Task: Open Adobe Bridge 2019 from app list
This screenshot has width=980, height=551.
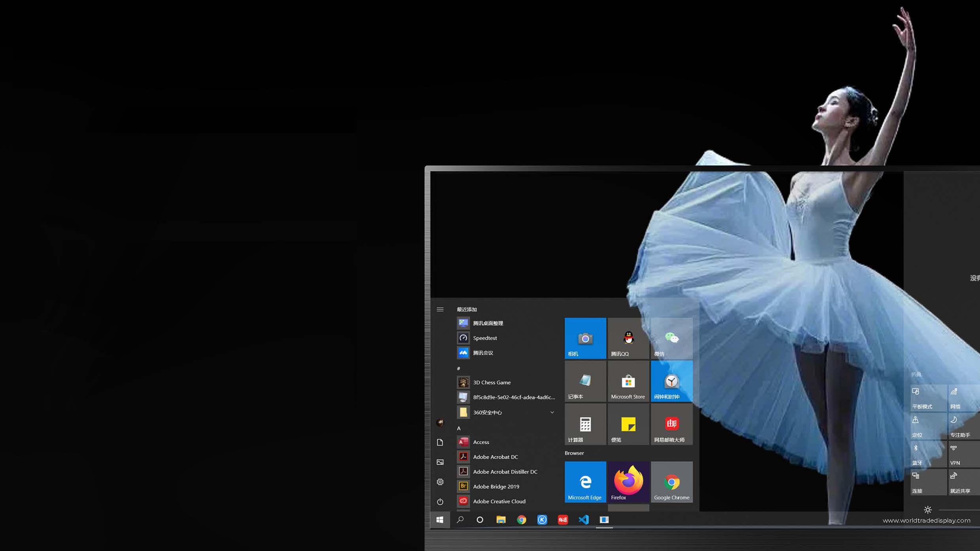Action: click(x=496, y=487)
